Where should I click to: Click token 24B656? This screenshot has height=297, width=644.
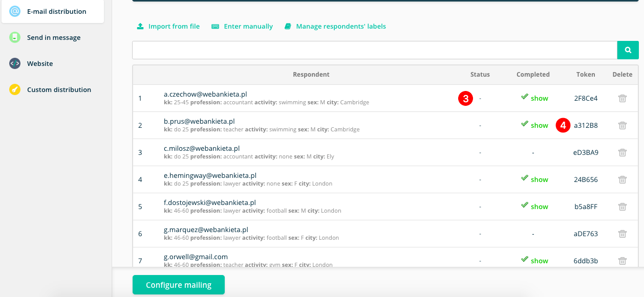(586, 179)
